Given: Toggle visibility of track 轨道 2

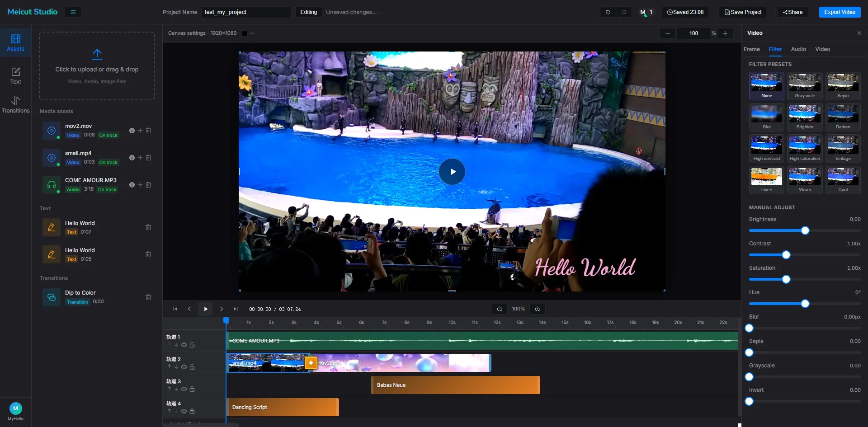Looking at the screenshot, I should click(184, 367).
